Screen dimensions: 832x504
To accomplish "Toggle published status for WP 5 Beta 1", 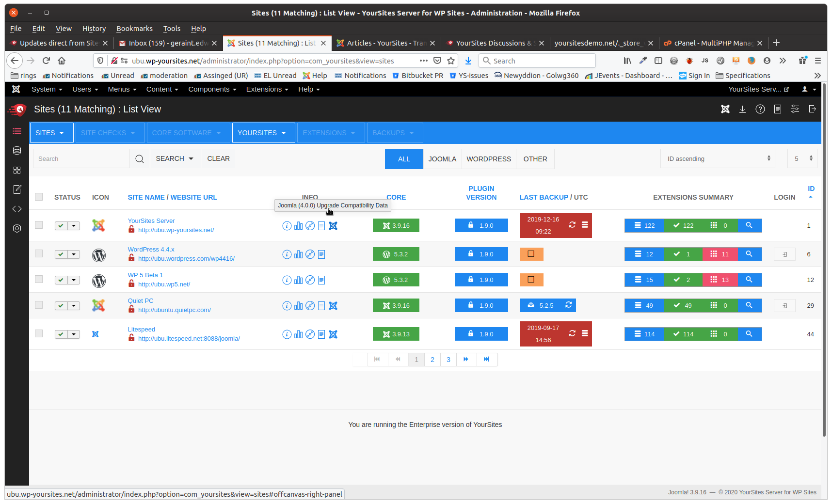I will click(61, 280).
